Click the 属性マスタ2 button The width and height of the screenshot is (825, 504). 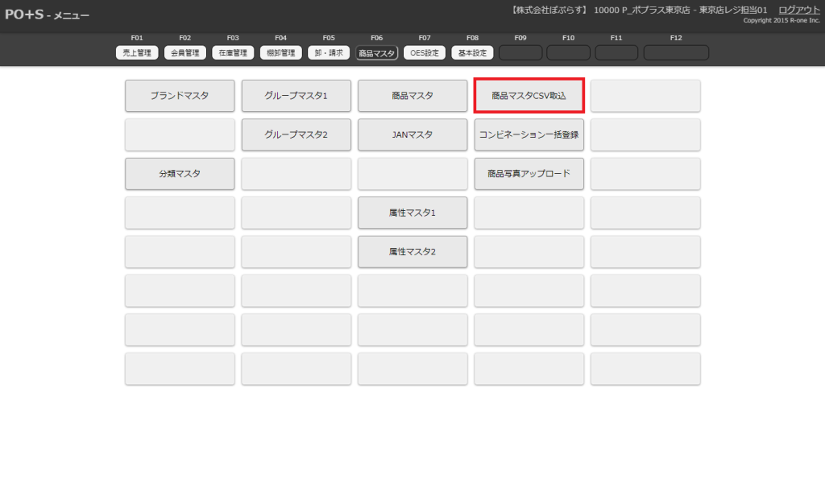[x=412, y=252]
